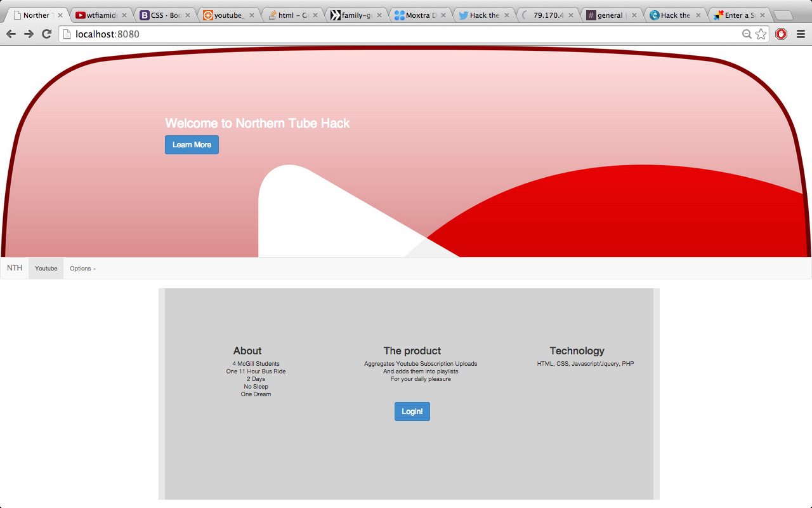This screenshot has height=508, width=812.
Task: Select the Youtube navbar item
Action: pos(46,269)
